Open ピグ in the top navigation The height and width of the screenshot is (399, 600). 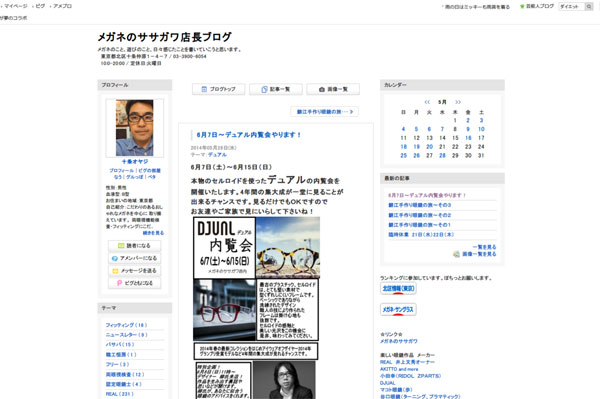point(40,6)
